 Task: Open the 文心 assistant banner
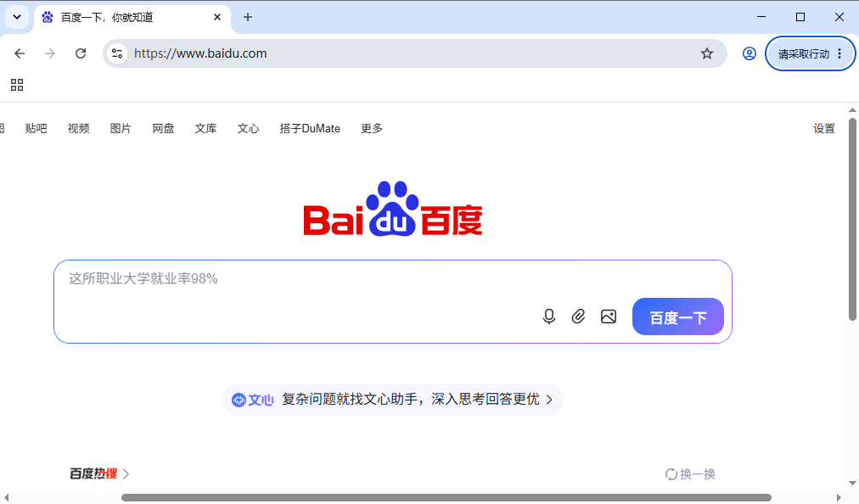pos(393,400)
